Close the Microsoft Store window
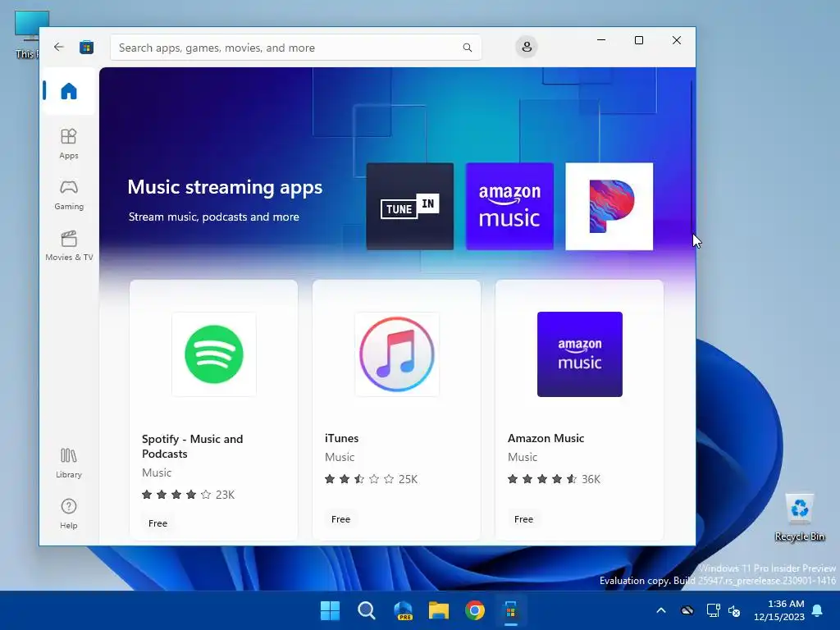This screenshot has height=630, width=840. pyautogui.click(x=677, y=40)
